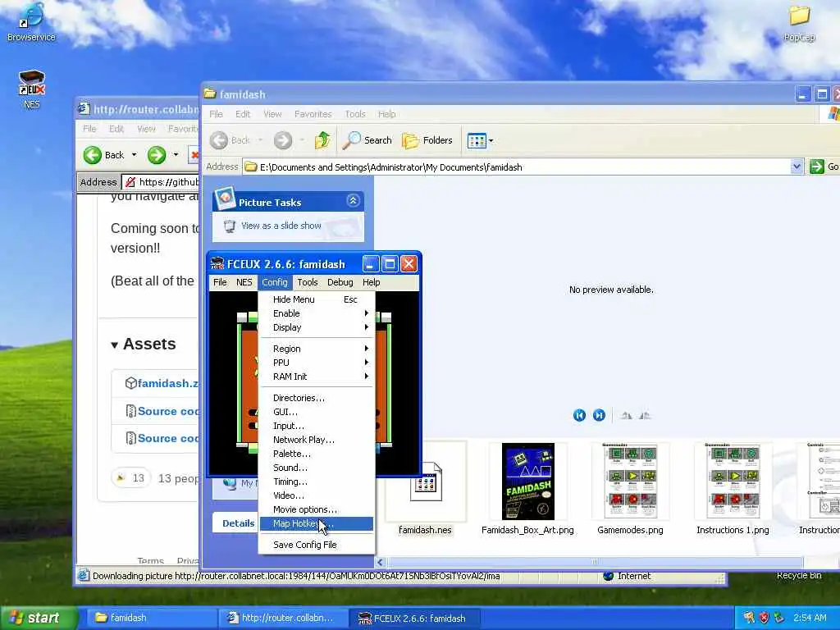Expand the PPU submenu
Image resolution: width=840 pixels, height=630 pixels.
pos(316,363)
